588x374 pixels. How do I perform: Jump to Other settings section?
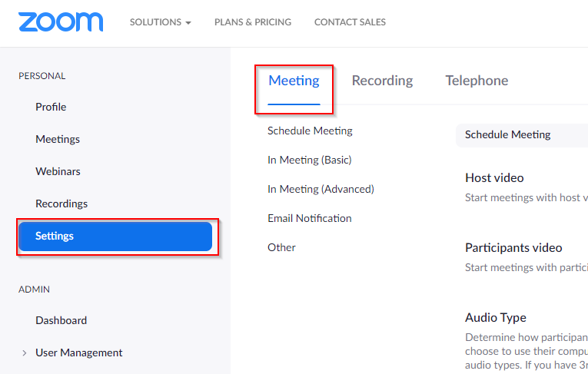pos(281,247)
